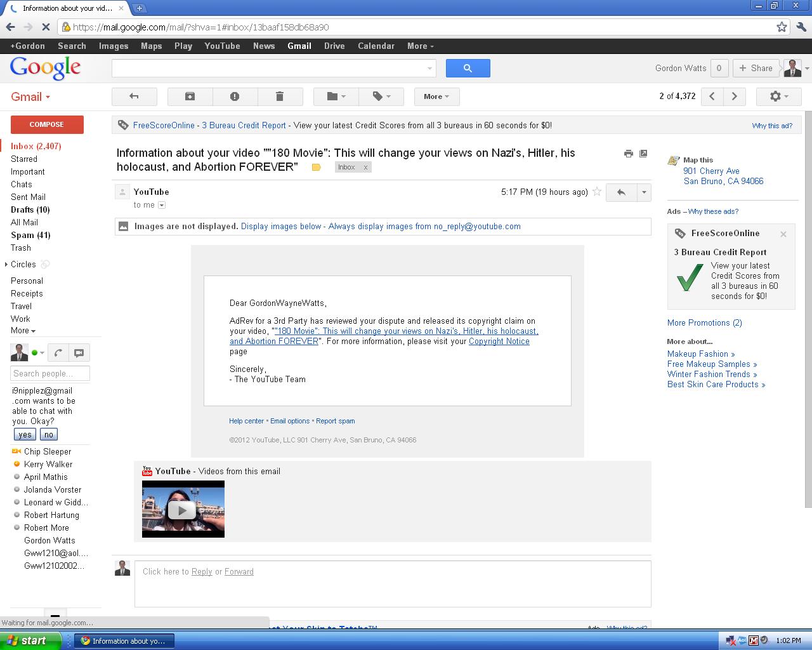Click the Copyright Notice link in email
The image size is (812, 650).
(x=499, y=341)
